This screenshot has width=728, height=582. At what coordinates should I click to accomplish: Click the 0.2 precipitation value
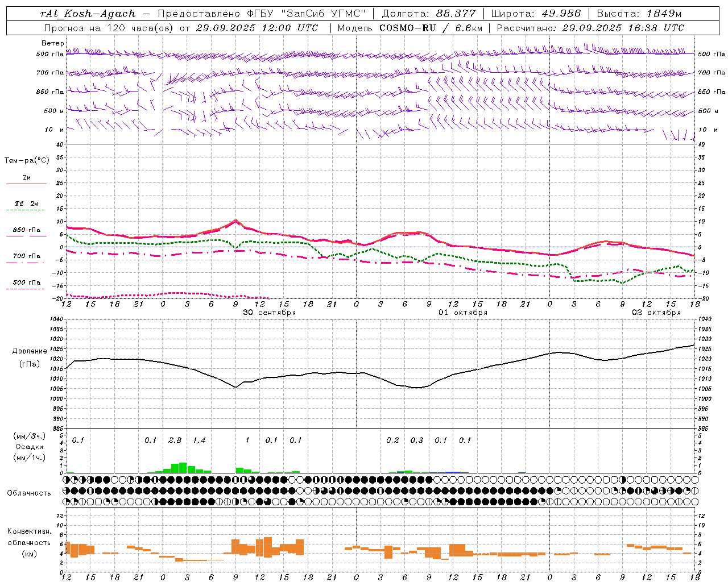[x=392, y=440]
